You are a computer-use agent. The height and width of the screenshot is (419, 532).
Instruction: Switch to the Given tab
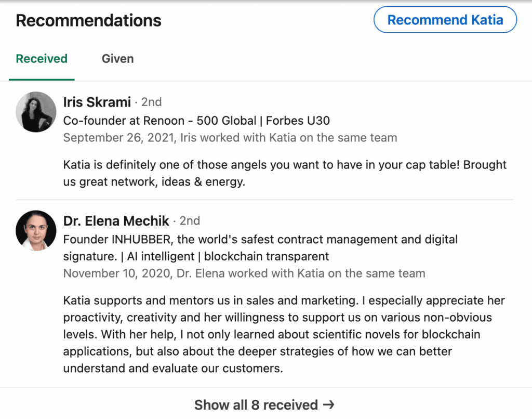pos(117,59)
